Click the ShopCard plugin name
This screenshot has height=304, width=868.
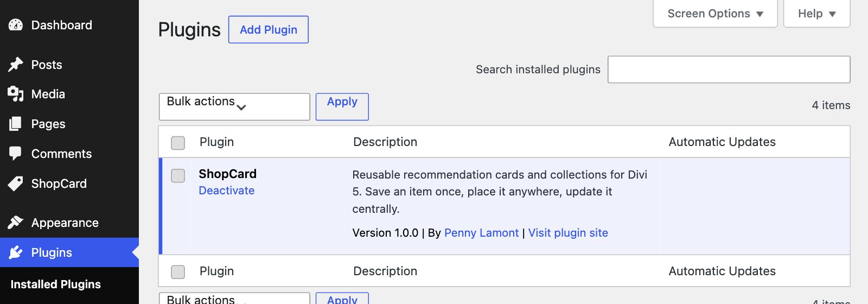(227, 174)
